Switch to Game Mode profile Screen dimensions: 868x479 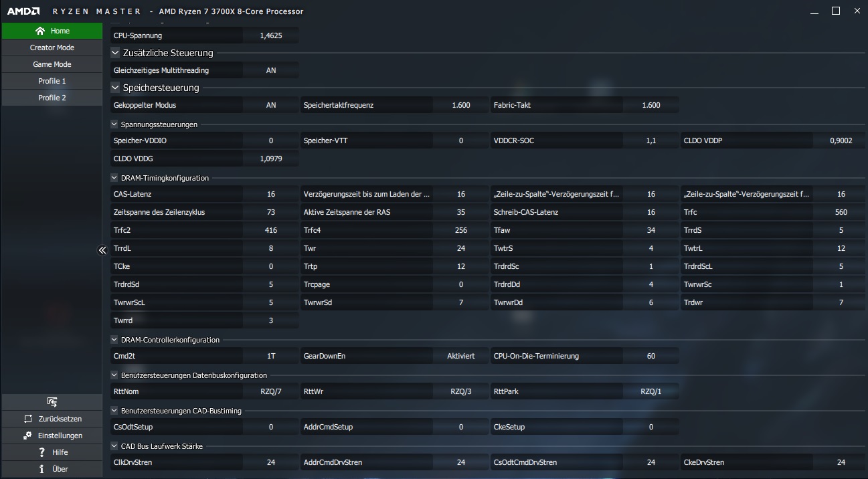pyautogui.click(x=52, y=64)
